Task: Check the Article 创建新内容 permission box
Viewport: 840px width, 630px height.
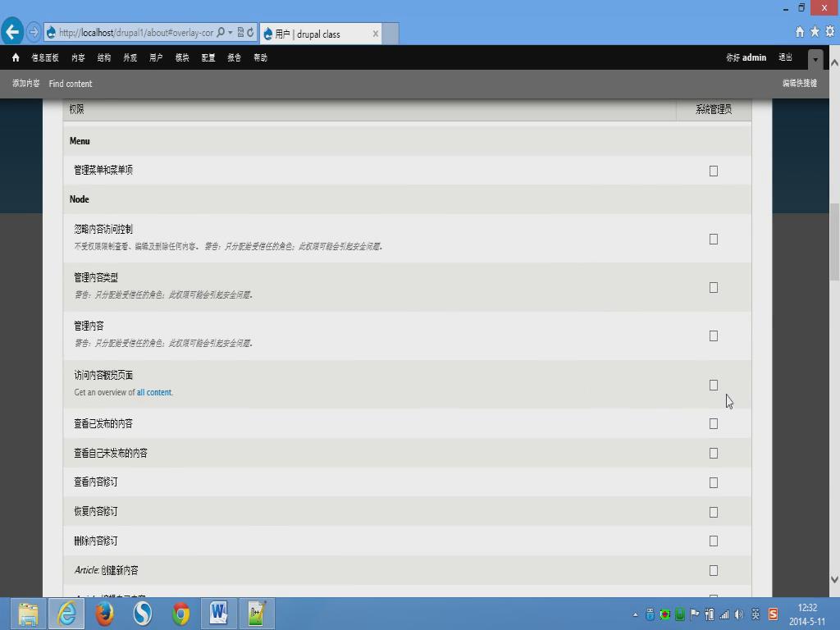Action: (714, 571)
